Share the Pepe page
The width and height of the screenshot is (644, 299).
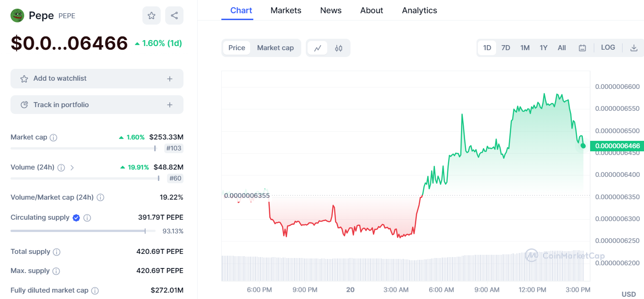[174, 15]
